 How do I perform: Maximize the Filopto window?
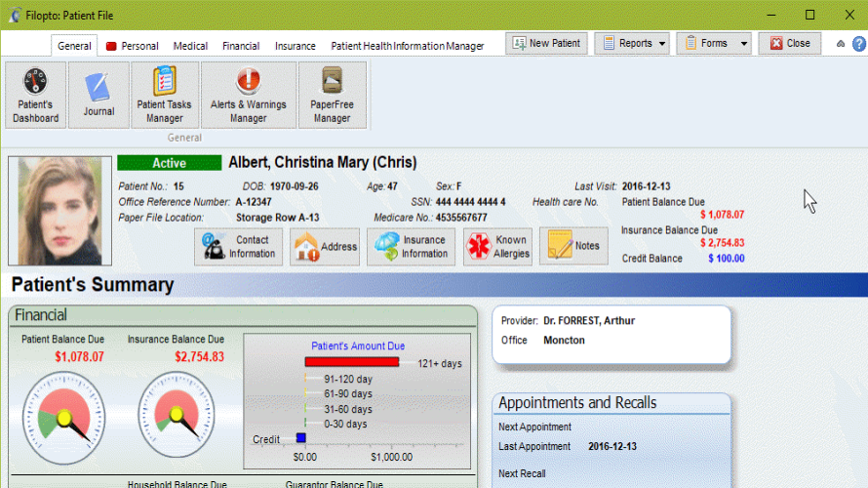click(809, 15)
